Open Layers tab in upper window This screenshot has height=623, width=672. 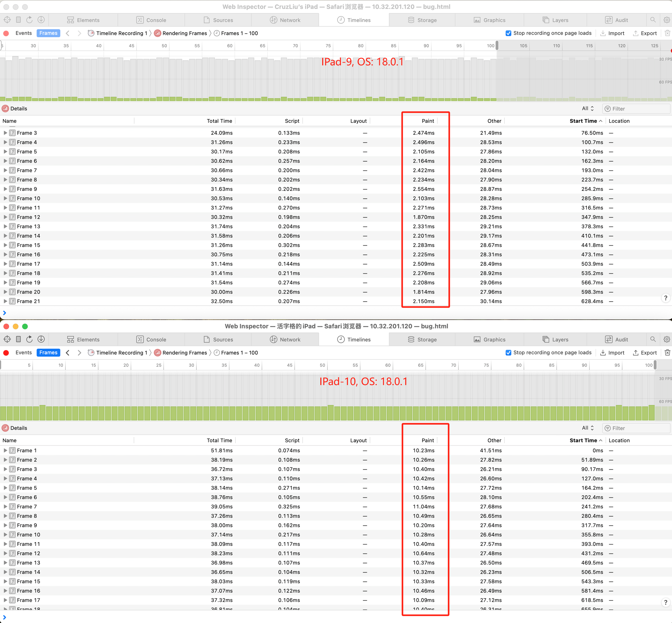[x=555, y=20]
